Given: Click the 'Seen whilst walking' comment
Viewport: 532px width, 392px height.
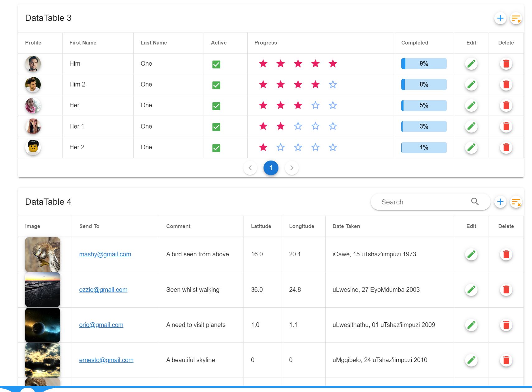Looking at the screenshot, I should [x=193, y=290].
